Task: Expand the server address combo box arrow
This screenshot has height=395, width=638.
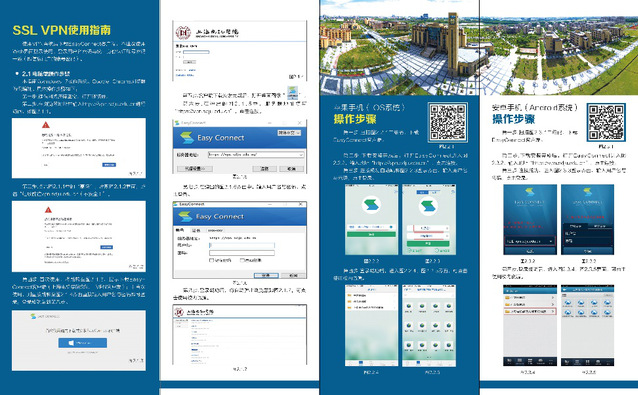Action: (x=301, y=155)
